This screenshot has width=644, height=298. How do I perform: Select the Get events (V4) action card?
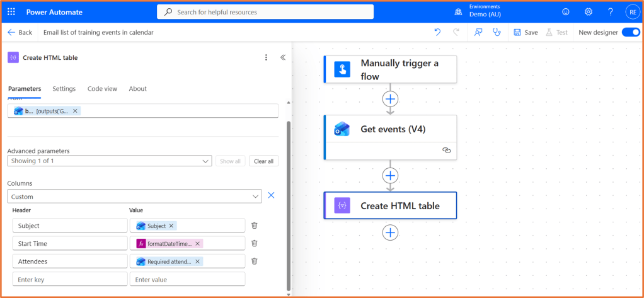point(390,130)
